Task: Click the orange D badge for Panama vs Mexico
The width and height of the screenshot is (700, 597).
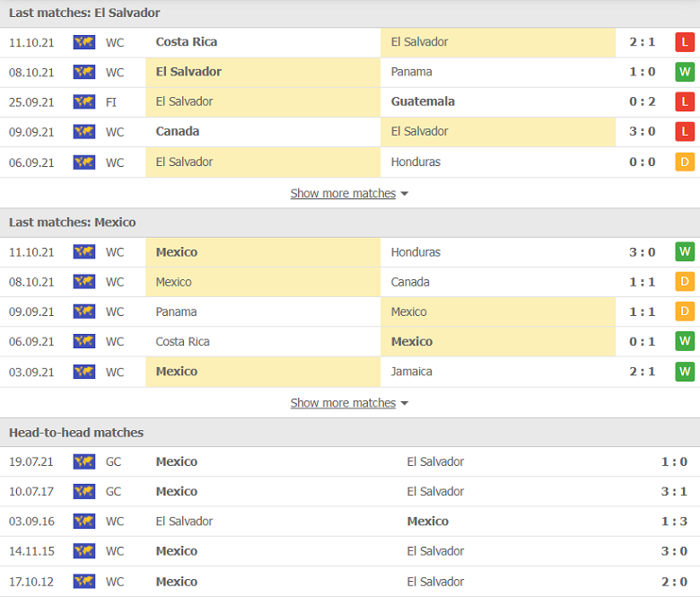Action: point(685,312)
